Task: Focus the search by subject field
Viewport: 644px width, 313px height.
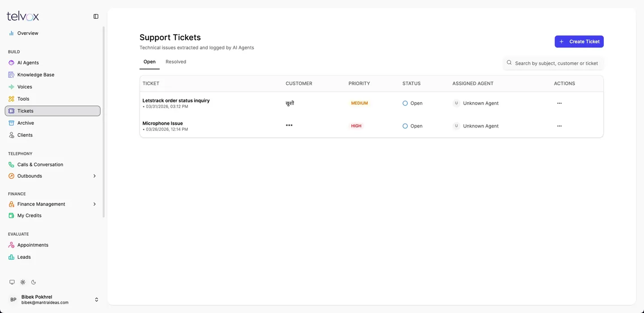Action: click(554, 63)
